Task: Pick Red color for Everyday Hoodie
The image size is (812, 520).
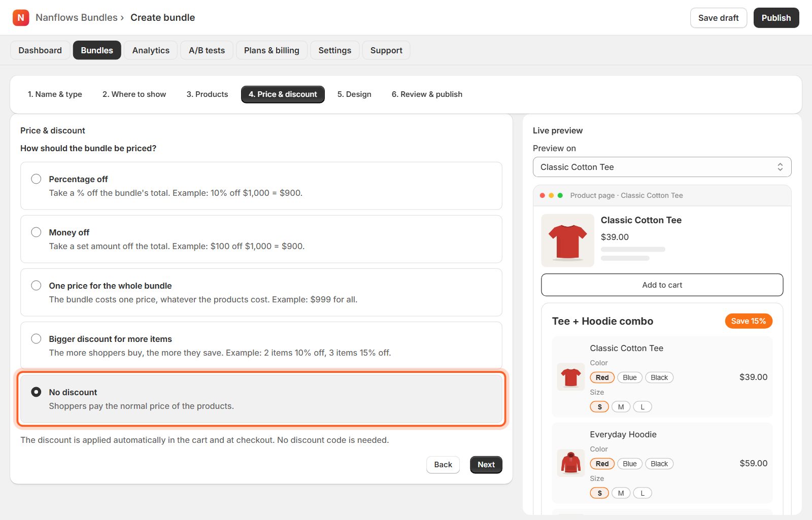Action: click(602, 464)
